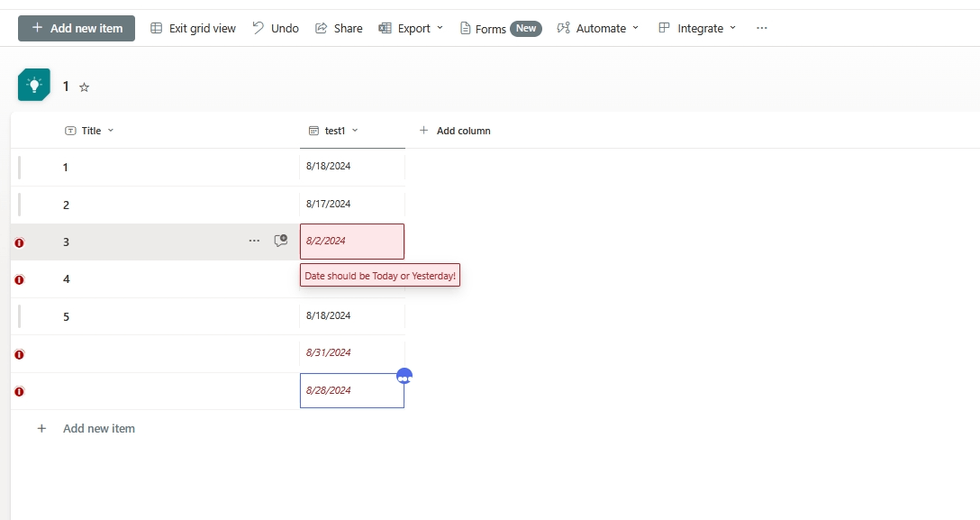Click Exit grid view

click(193, 28)
